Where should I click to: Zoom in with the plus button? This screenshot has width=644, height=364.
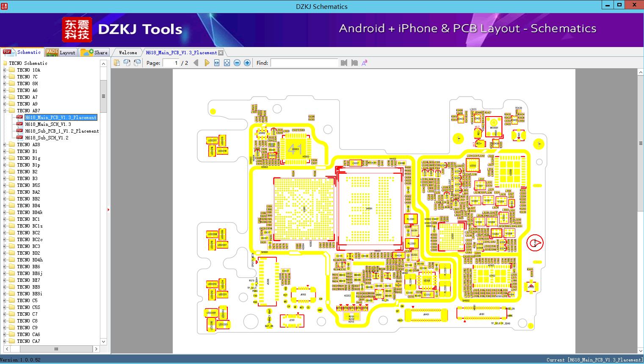coord(247,63)
